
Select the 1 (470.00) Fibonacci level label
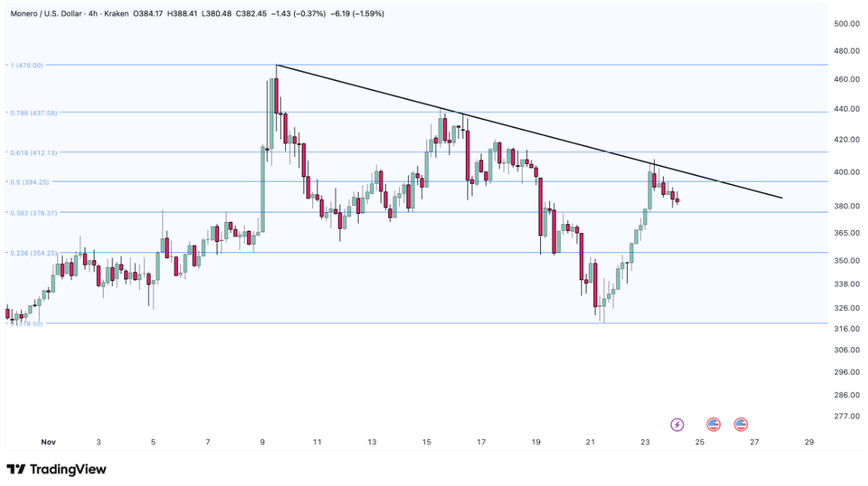pyautogui.click(x=26, y=65)
